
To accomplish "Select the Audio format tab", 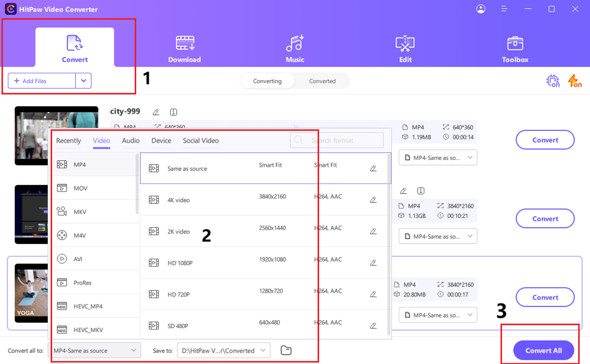I will [x=131, y=141].
